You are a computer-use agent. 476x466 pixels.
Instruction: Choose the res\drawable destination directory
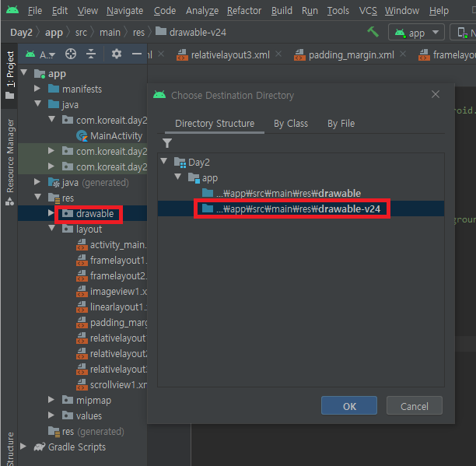(300, 193)
